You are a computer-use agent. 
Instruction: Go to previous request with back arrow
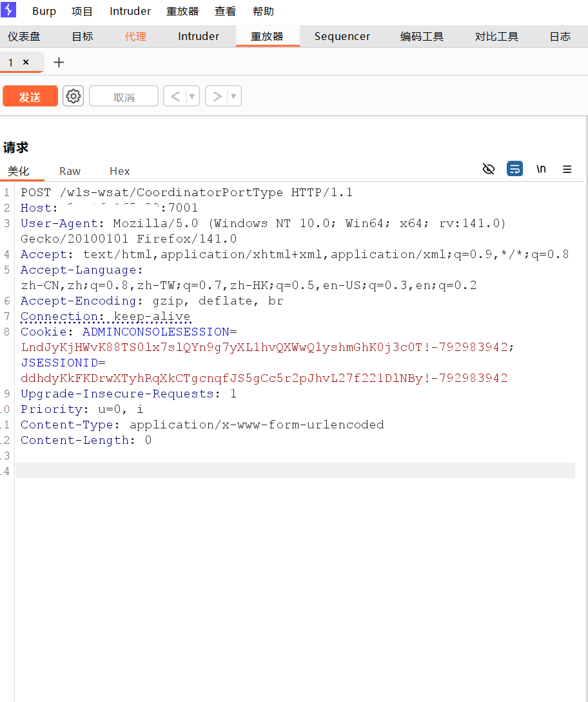pos(175,96)
